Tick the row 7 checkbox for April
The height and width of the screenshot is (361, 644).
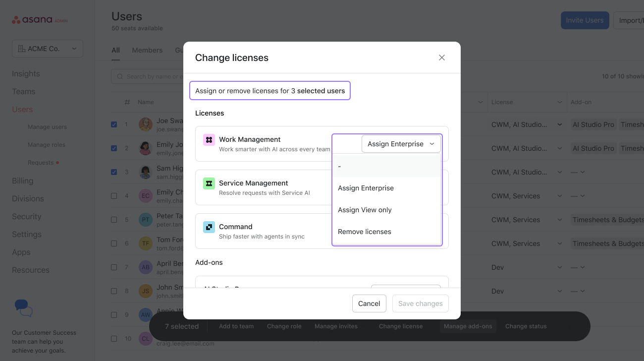[114, 267]
